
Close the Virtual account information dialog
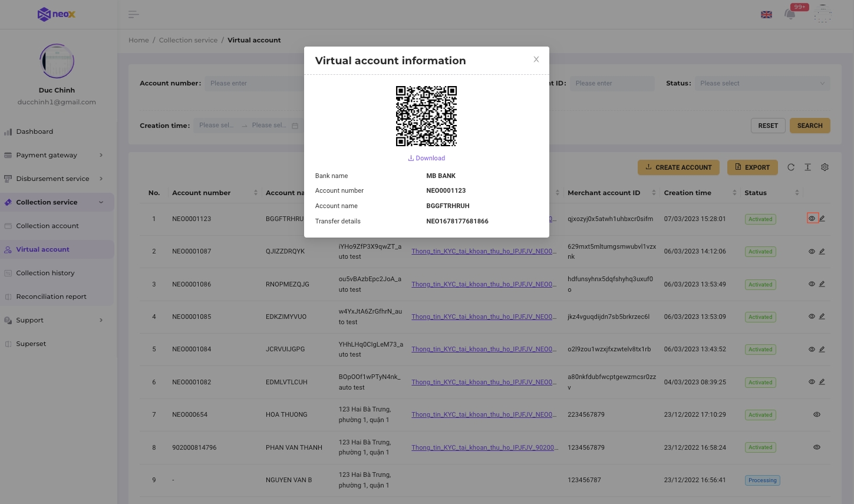(536, 60)
